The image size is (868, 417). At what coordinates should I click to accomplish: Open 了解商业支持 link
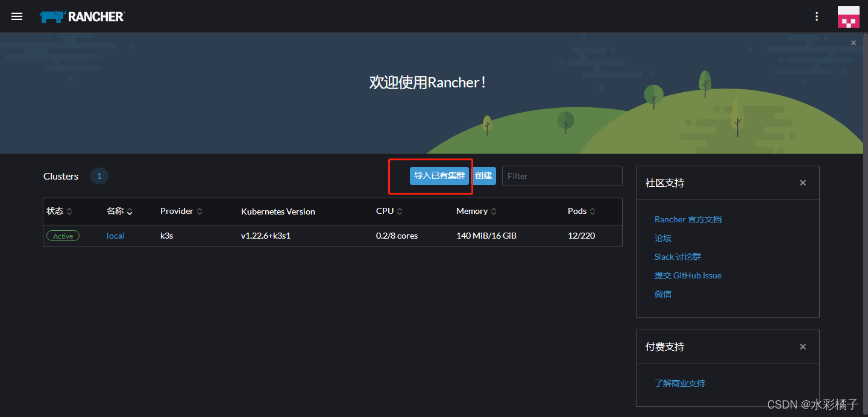(680, 383)
